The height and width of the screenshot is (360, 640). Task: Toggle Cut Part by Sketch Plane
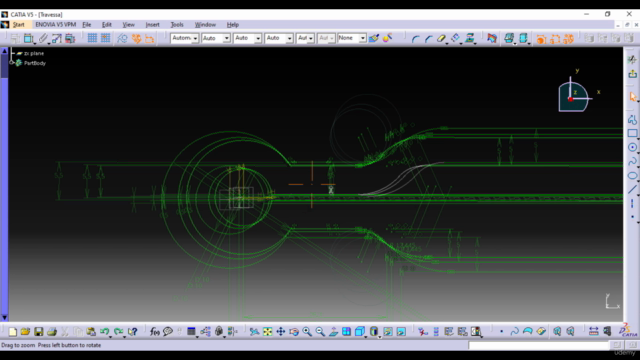(x=492, y=38)
